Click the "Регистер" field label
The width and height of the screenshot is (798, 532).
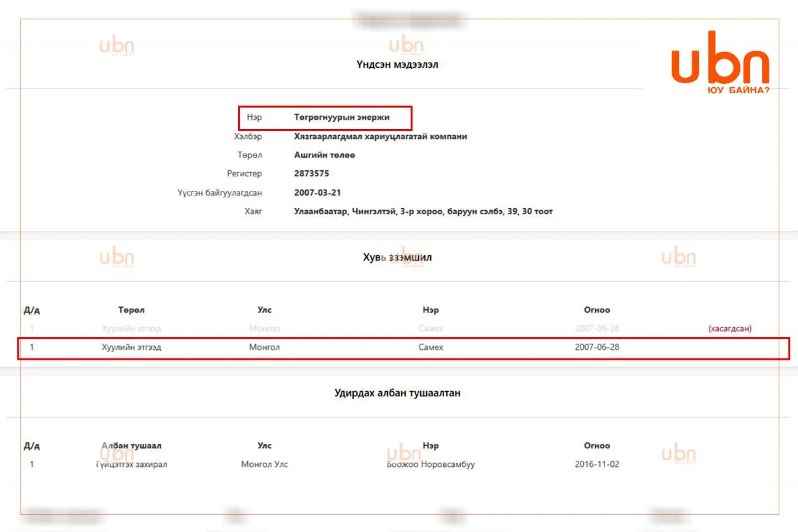244,174
